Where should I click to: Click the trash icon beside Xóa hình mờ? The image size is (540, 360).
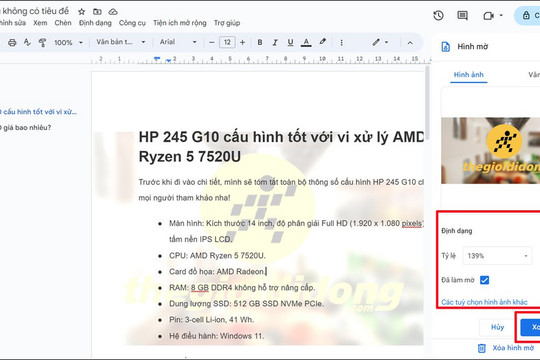(x=482, y=348)
